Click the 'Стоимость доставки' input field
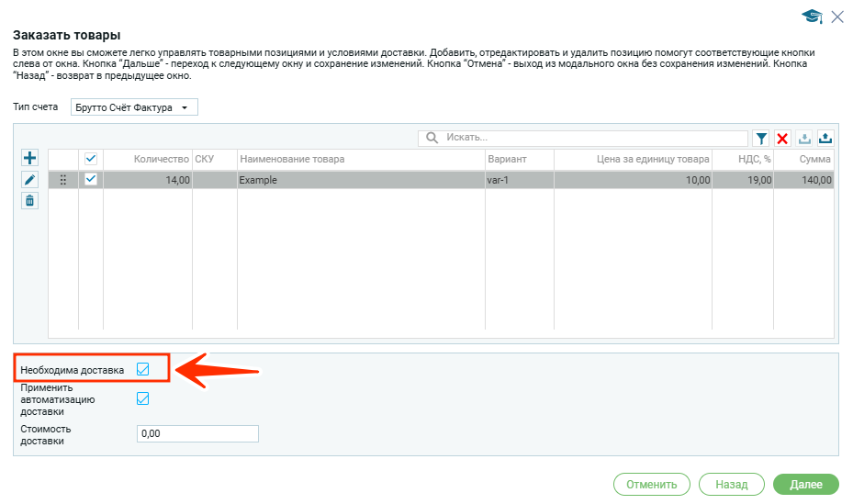Screen dimensions: 853x504 [196, 433]
